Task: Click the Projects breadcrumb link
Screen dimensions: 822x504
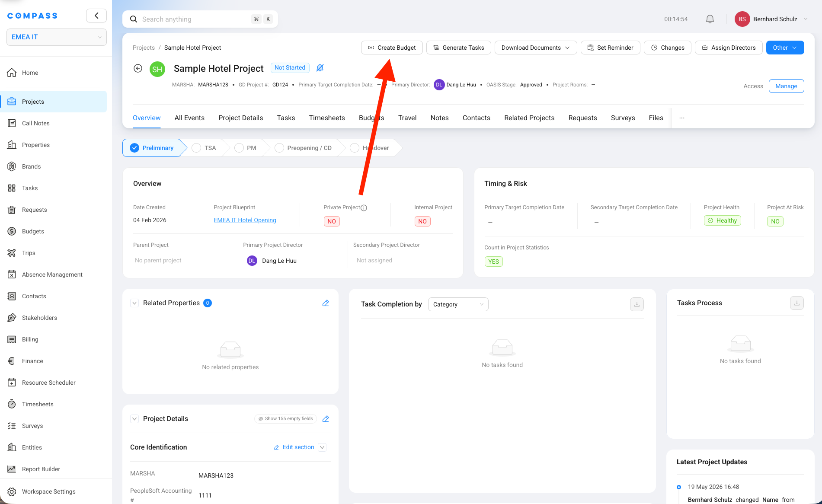Action: tap(144, 48)
